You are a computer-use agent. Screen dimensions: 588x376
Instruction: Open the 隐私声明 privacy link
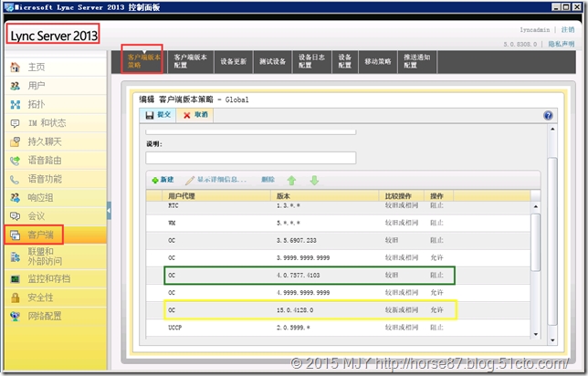(x=562, y=44)
